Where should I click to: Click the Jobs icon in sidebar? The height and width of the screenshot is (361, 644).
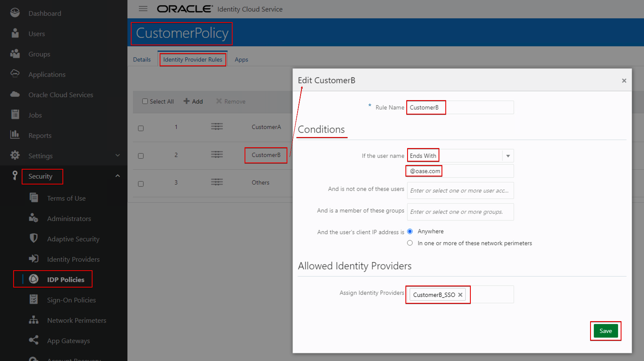15,114
